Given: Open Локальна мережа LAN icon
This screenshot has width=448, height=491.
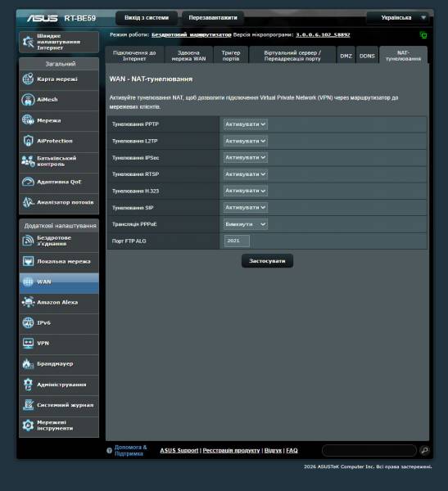Looking at the screenshot, I should click(28, 261).
